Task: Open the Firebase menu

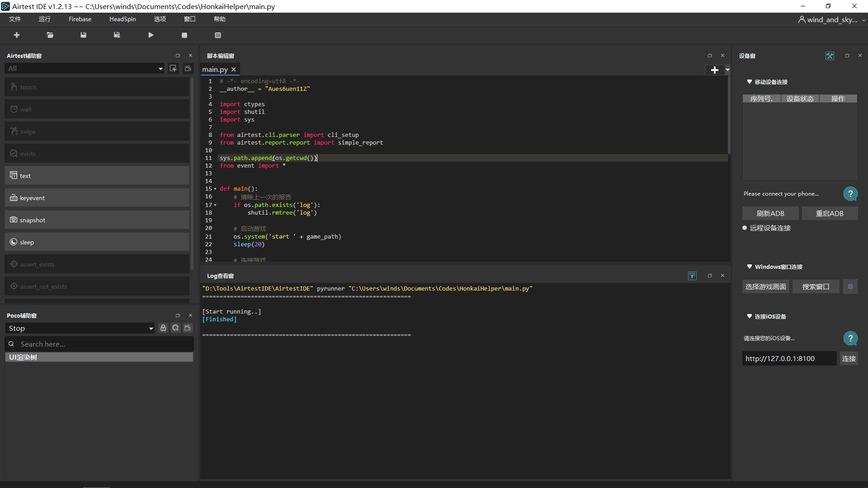Action: click(x=80, y=19)
